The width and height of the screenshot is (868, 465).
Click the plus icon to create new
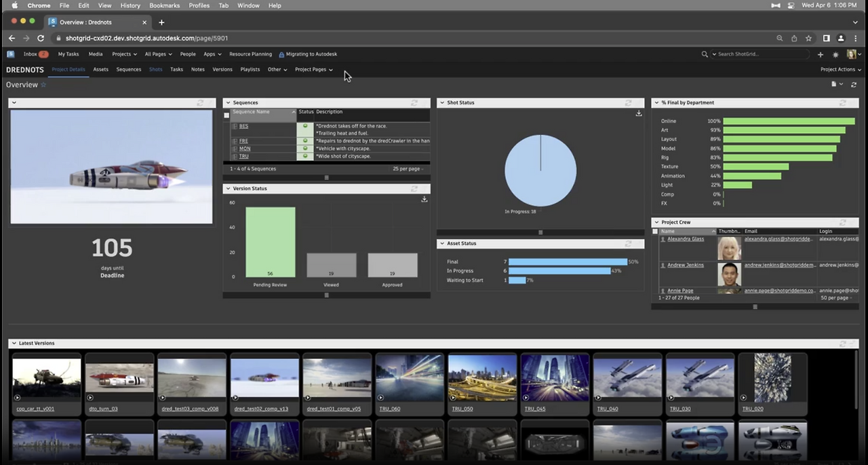[x=821, y=54]
